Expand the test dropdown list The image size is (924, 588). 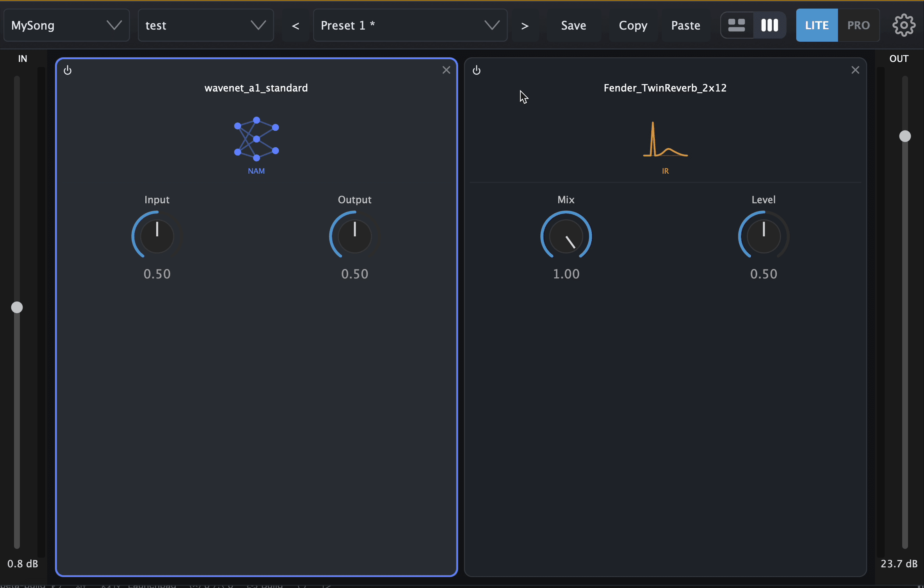click(x=206, y=25)
